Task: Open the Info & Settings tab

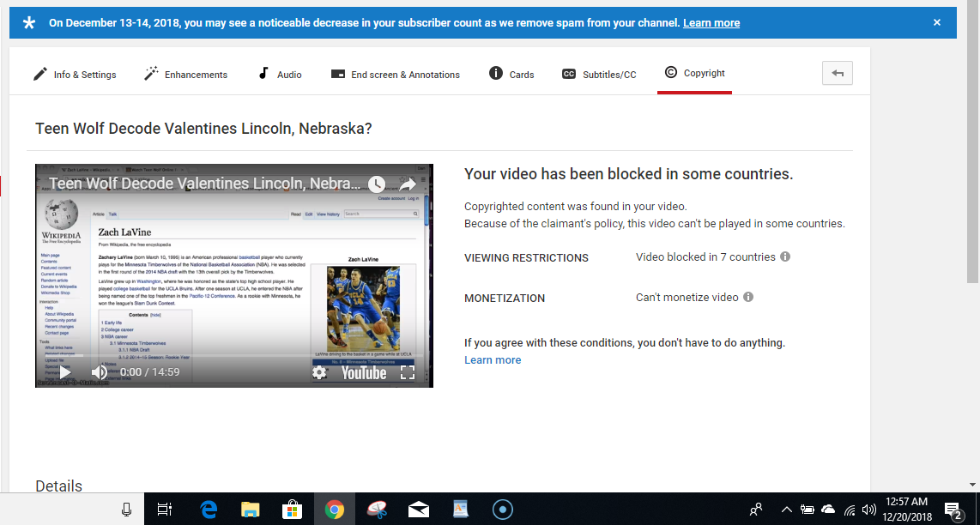Action: pos(75,75)
